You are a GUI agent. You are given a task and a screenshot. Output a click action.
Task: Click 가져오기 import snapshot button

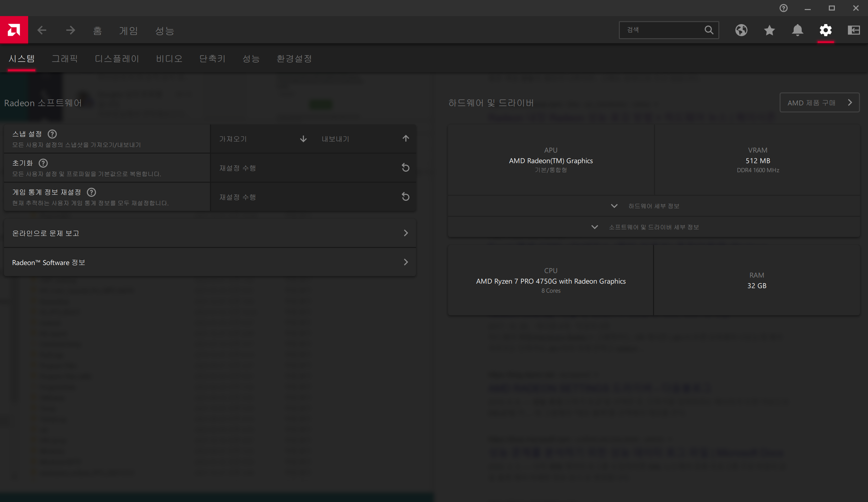tap(263, 139)
